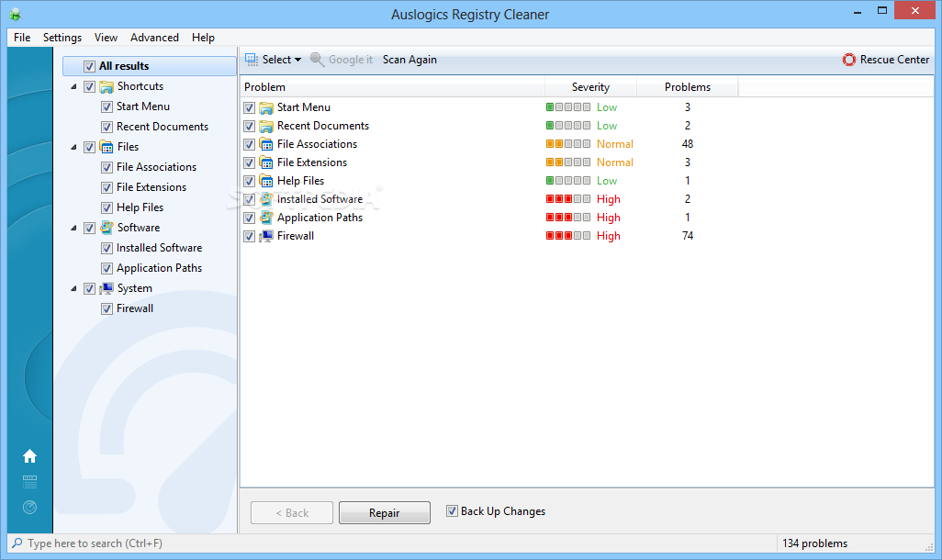Viewport: 942px width, 560px height.
Task: Toggle Help Files checkbox in the tree
Action: [x=107, y=207]
